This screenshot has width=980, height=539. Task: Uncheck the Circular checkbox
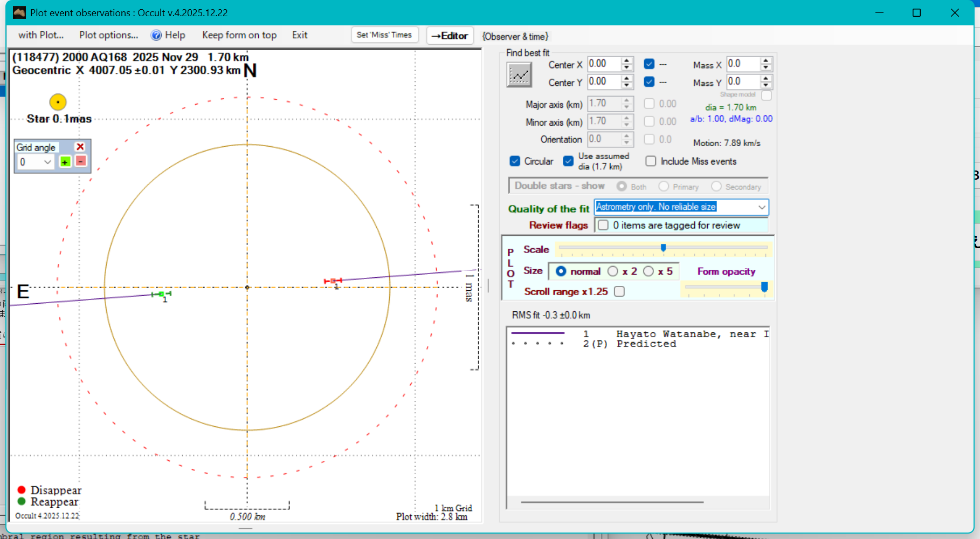515,161
